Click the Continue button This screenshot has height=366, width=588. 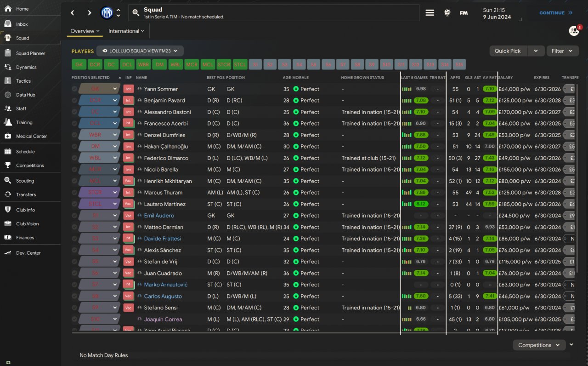[x=556, y=13]
